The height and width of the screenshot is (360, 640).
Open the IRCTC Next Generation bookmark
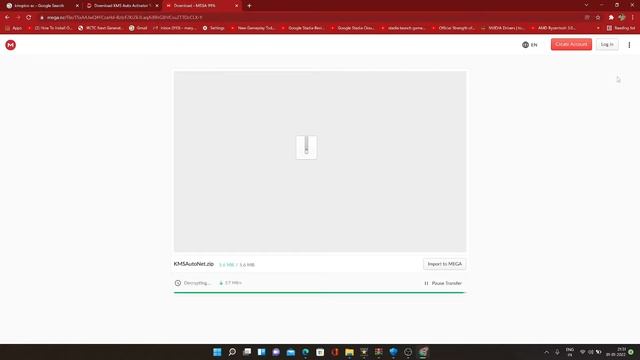click(101, 28)
